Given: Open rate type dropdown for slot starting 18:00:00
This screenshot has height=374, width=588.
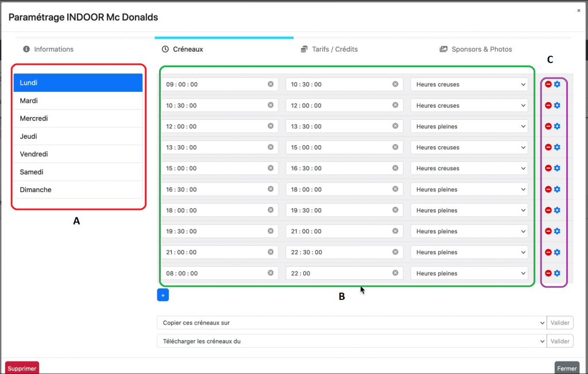Looking at the screenshot, I should (x=469, y=211).
